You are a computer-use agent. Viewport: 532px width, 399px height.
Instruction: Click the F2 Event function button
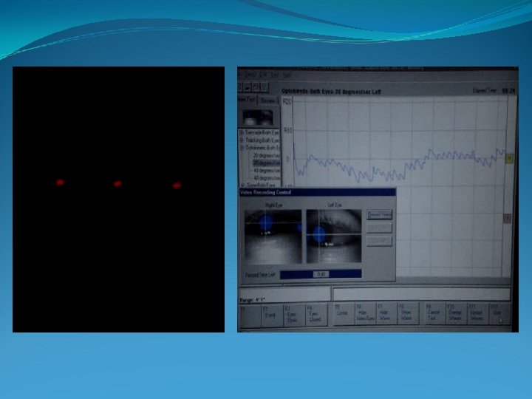[x=272, y=315]
